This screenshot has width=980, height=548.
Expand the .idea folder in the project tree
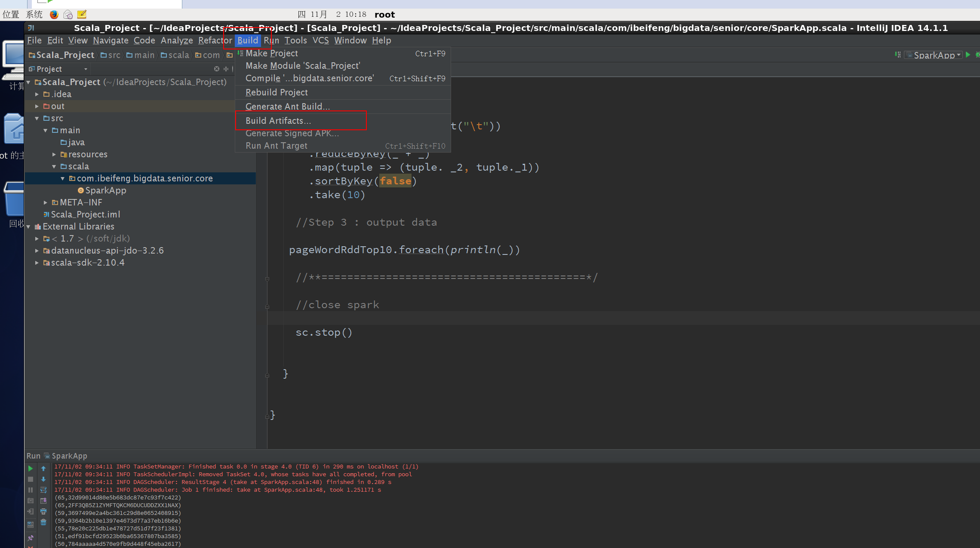pos(37,94)
